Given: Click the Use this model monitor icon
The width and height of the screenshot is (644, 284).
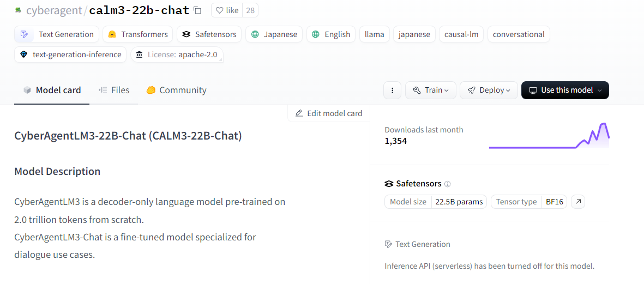Looking at the screenshot, I should (x=533, y=90).
